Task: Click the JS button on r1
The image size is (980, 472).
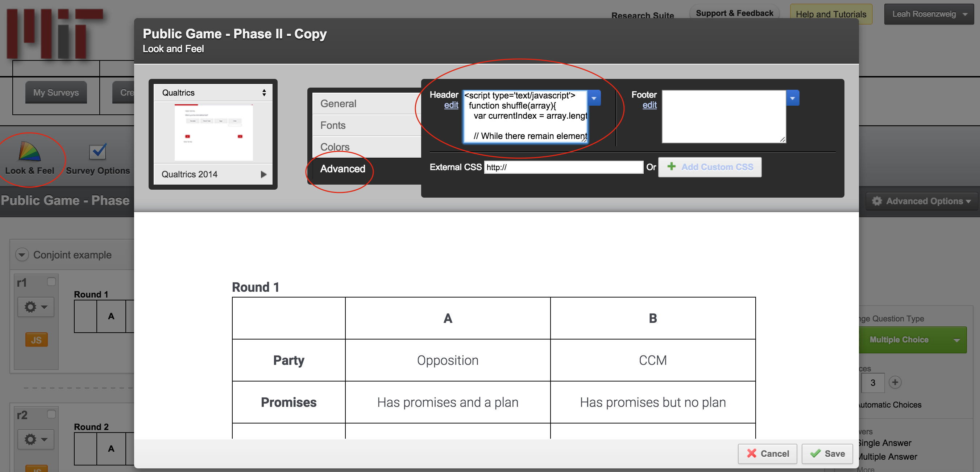Action: click(36, 340)
